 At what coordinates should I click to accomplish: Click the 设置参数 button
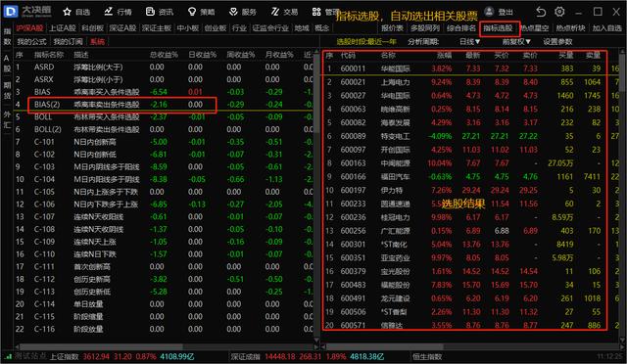click(x=557, y=41)
